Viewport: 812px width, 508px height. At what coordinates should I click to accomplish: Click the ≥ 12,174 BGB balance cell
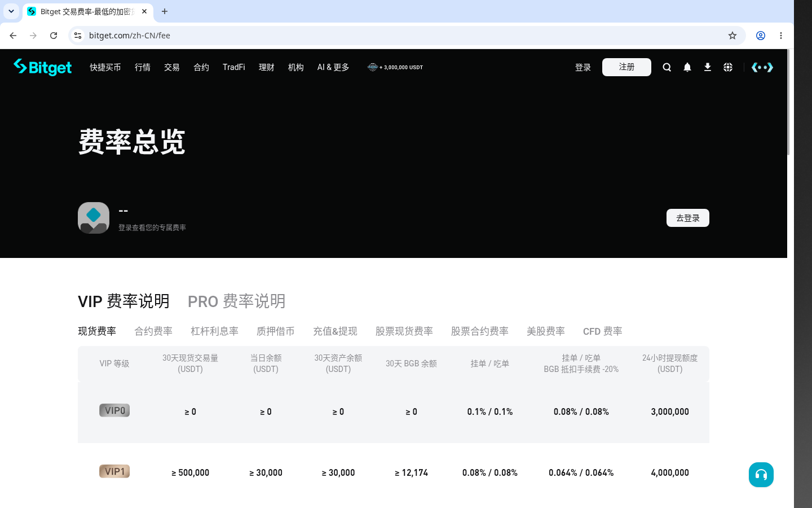point(412,472)
